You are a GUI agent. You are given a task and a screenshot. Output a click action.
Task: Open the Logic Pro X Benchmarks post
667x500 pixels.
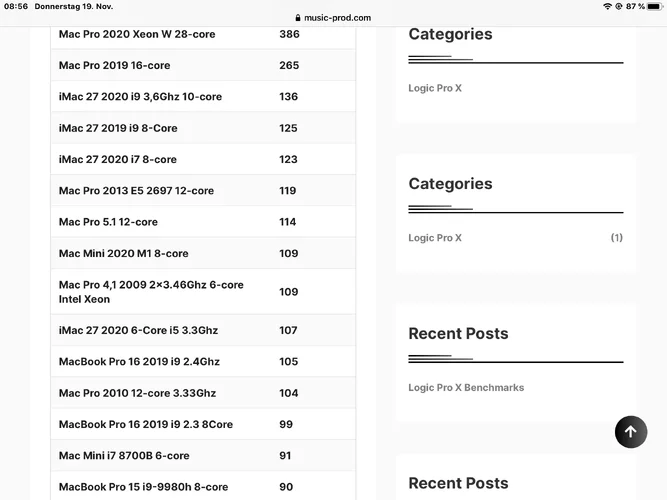pyautogui.click(x=466, y=388)
